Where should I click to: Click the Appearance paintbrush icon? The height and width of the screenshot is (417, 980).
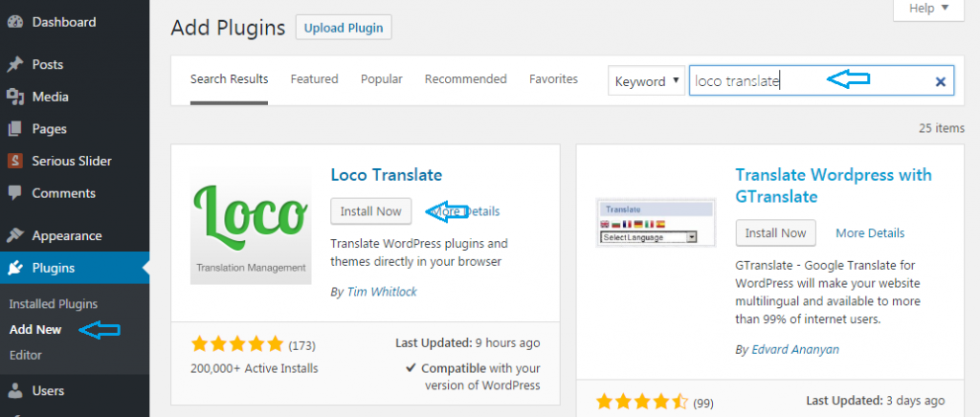point(14,236)
